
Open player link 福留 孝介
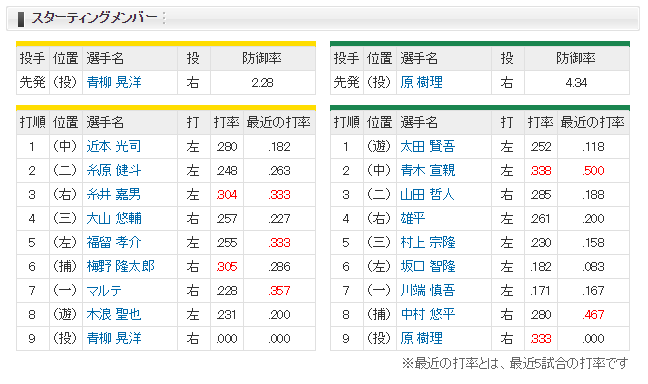point(114,242)
